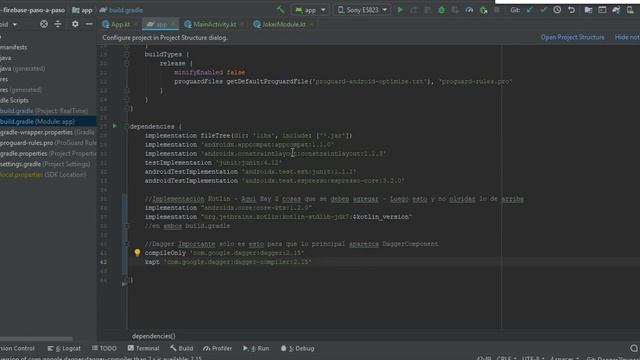Switch to the JokerModule.kt tab
This screenshot has width=640, height=360.
pos(283,24)
